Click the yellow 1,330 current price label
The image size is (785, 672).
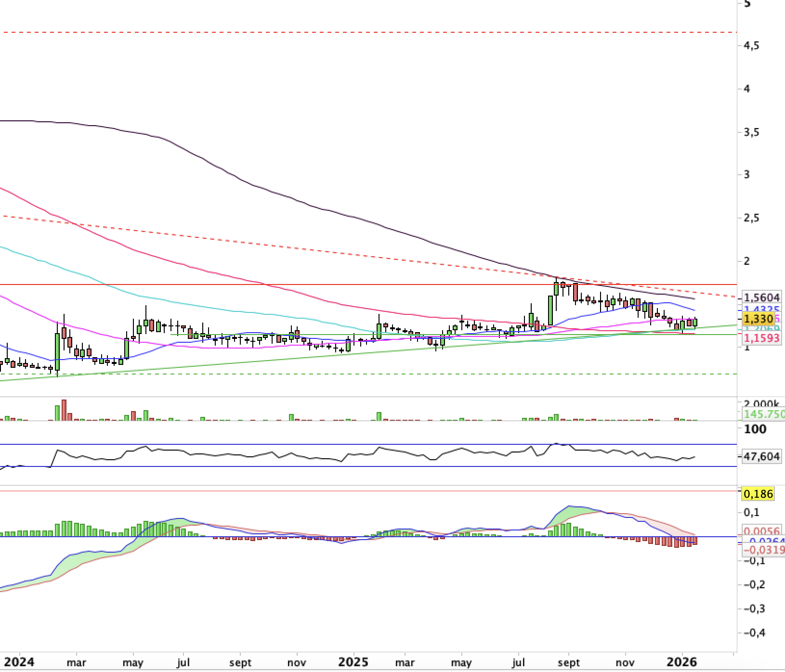[x=759, y=319]
